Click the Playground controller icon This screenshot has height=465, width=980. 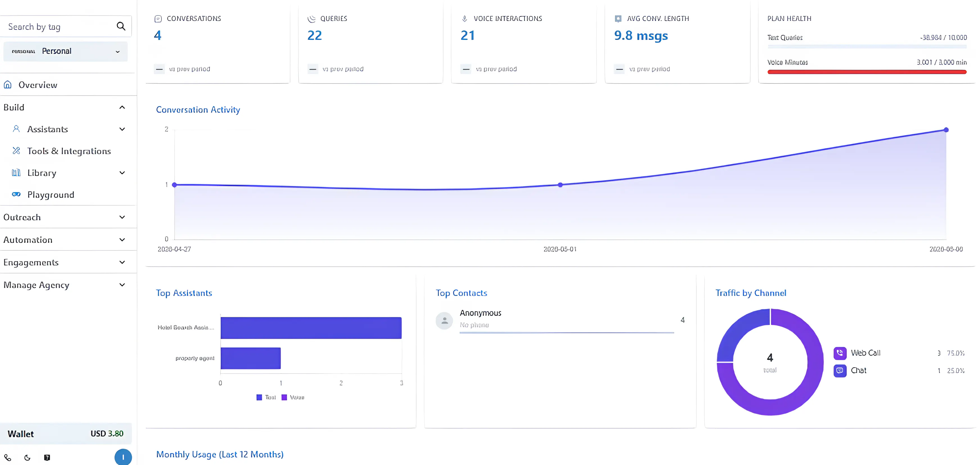tap(16, 195)
